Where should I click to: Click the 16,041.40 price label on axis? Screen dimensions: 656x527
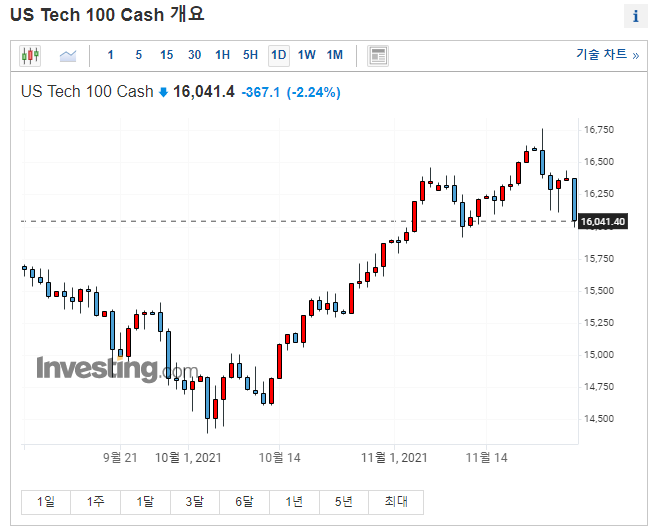(603, 221)
